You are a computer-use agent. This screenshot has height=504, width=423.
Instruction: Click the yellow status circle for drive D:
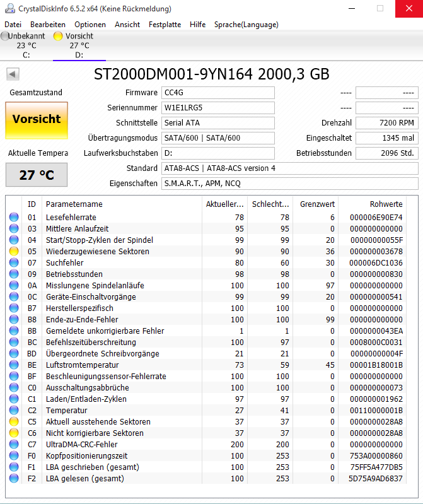click(58, 36)
